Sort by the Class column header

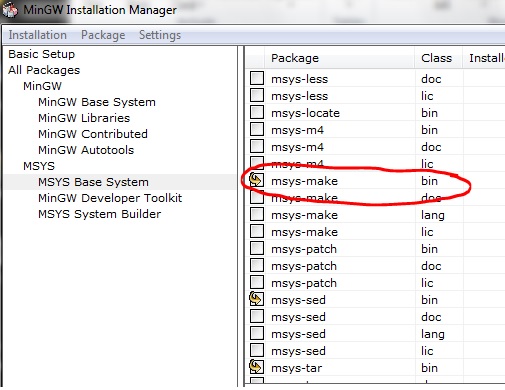tap(438, 58)
